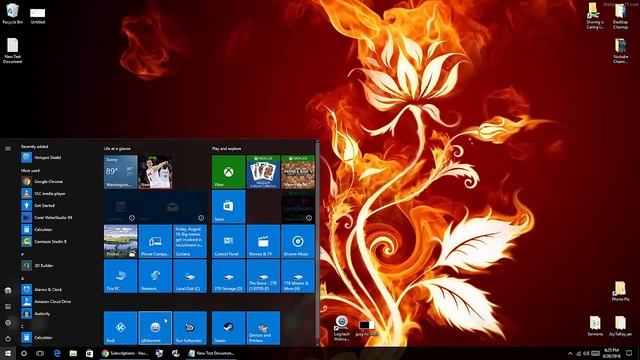The image size is (640, 360).
Task: Launch Audacity from the app list
Action: pyautogui.click(x=36, y=313)
